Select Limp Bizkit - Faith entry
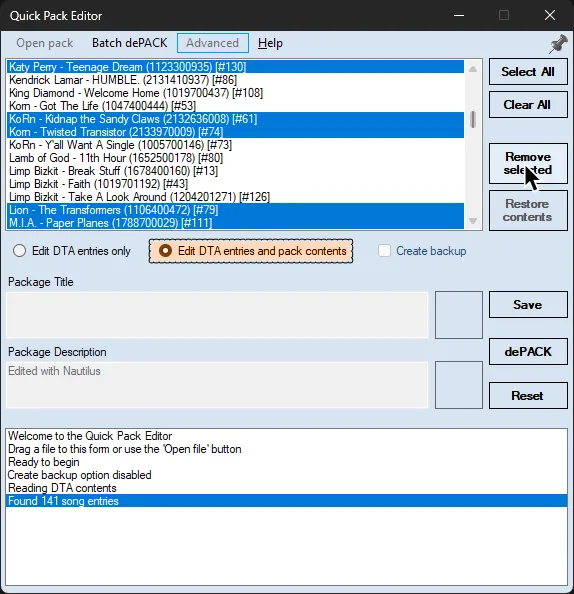 [235, 184]
